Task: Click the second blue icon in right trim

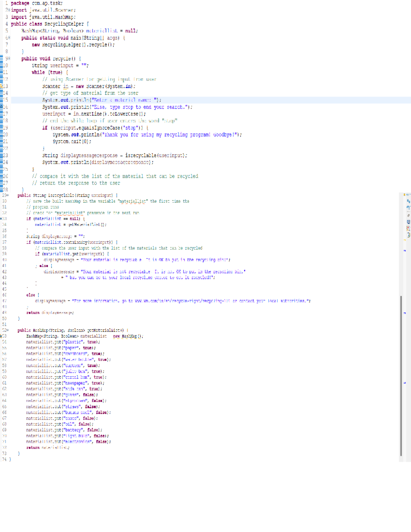Action: point(408,201)
